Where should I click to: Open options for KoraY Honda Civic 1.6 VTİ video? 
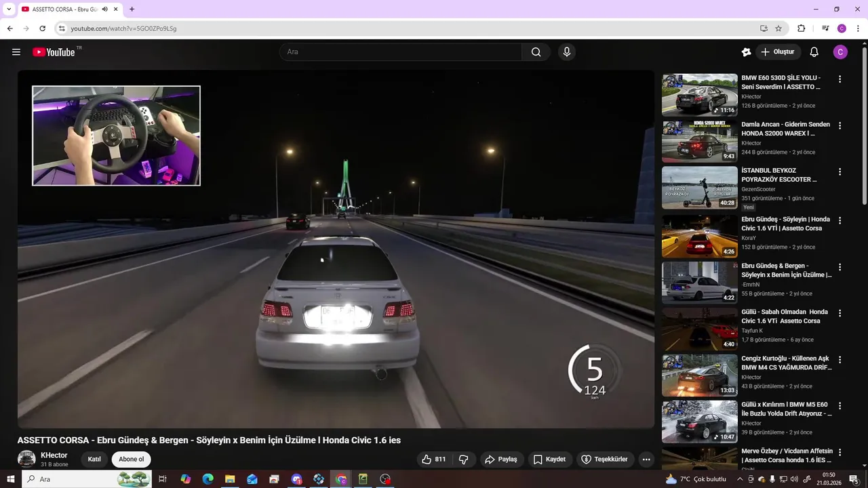[x=840, y=221]
